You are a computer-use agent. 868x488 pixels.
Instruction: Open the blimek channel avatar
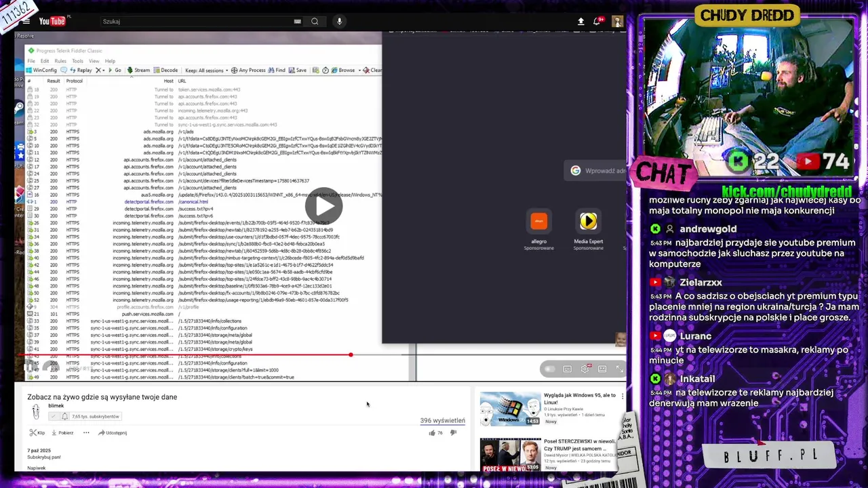point(36,412)
